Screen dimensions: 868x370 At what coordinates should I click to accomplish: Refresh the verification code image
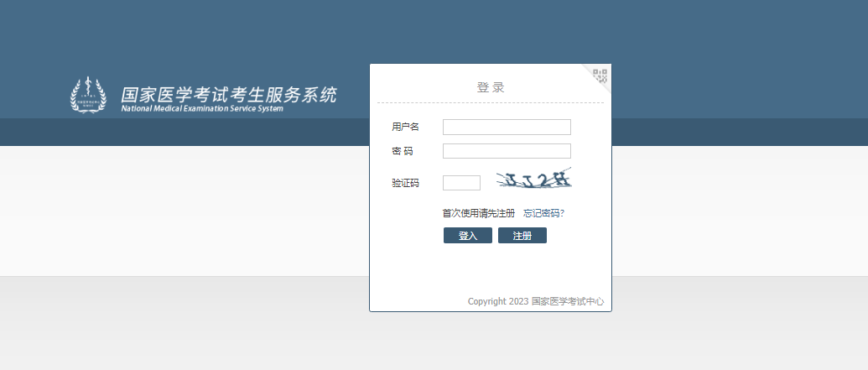(x=533, y=180)
